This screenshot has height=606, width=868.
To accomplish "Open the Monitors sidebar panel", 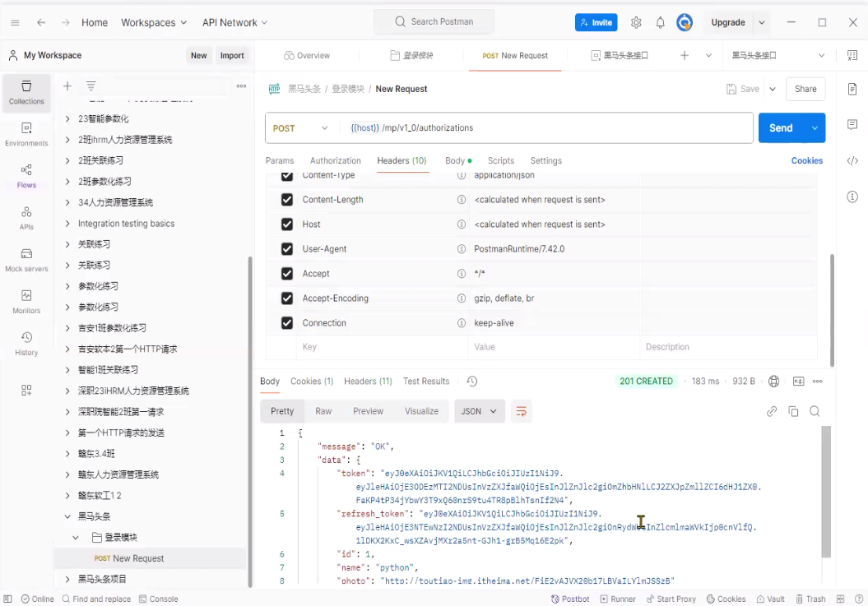I will [x=26, y=302].
